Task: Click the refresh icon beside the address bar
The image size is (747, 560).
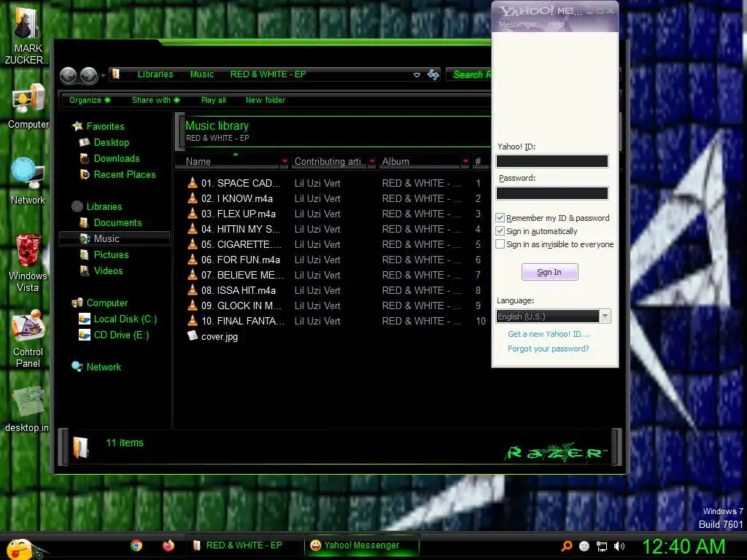Action: pos(433,75)
